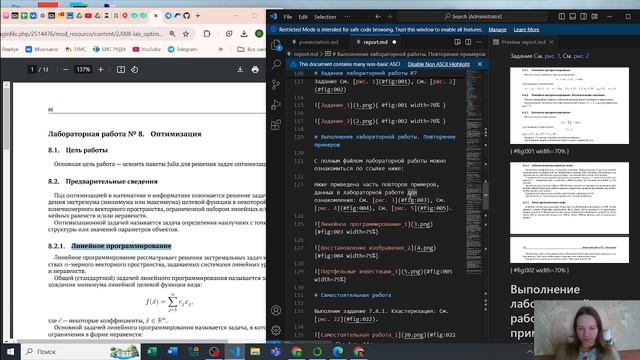Click рис. 2 link in preview pane
640x360 pixels.
click(581, 56)
